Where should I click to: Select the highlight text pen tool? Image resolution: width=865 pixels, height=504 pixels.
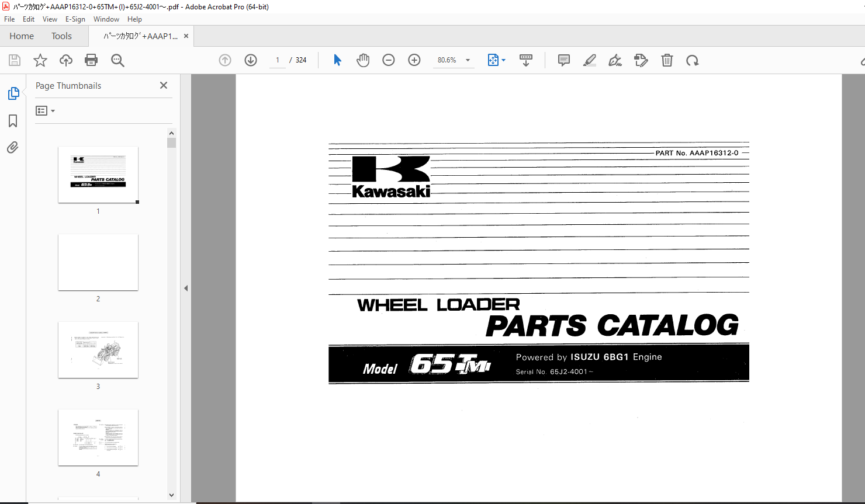point(590,60)
